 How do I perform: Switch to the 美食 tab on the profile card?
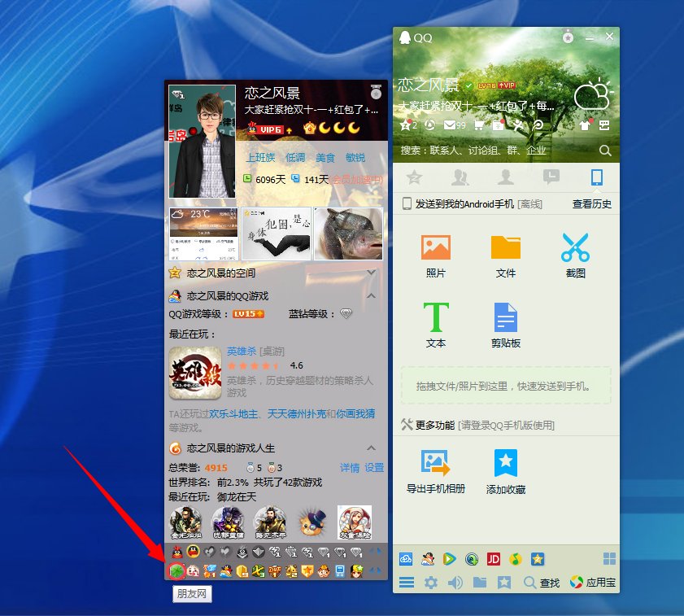325,157
